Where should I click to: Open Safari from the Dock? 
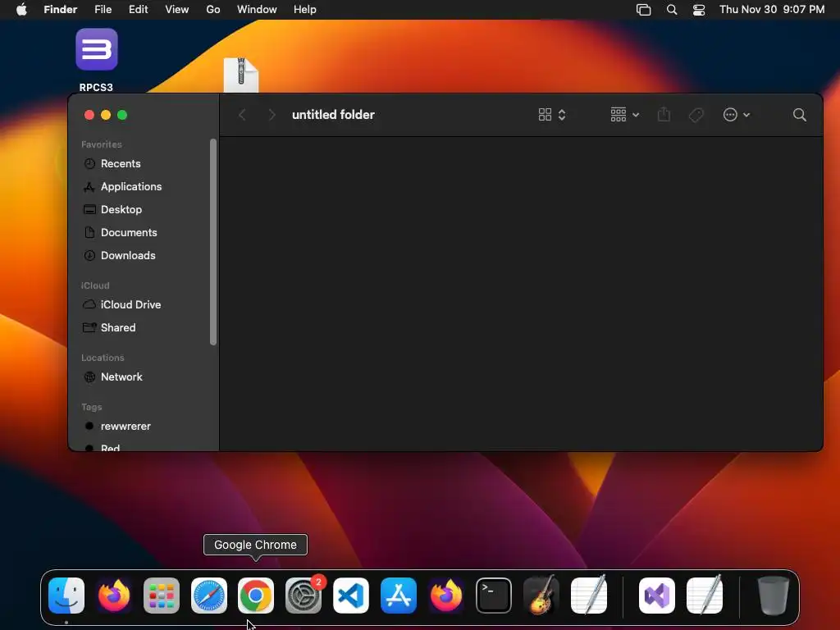(209, 596)
